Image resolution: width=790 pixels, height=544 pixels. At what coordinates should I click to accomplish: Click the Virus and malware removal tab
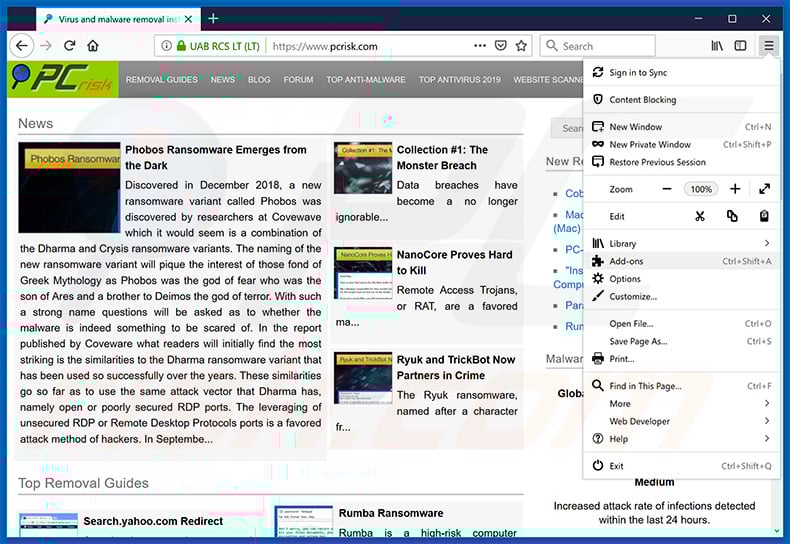(x=118, y=19)
